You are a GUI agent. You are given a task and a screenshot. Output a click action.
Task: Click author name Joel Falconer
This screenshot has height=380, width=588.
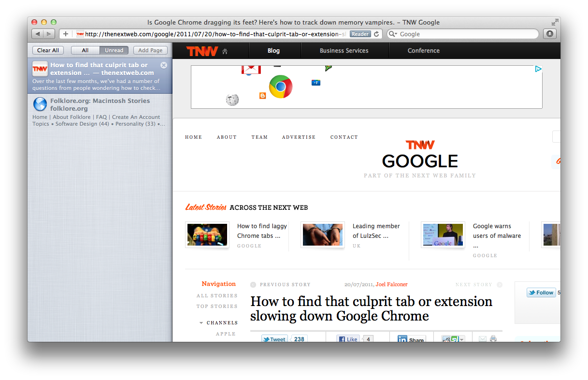[x=391, y=284]
